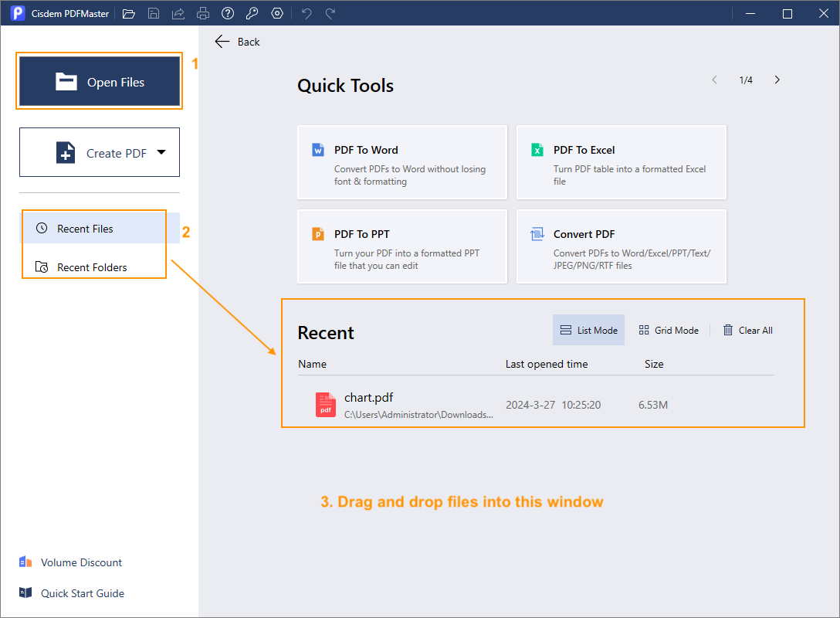Click the convert icon on Convert PDF

point(537,234)
